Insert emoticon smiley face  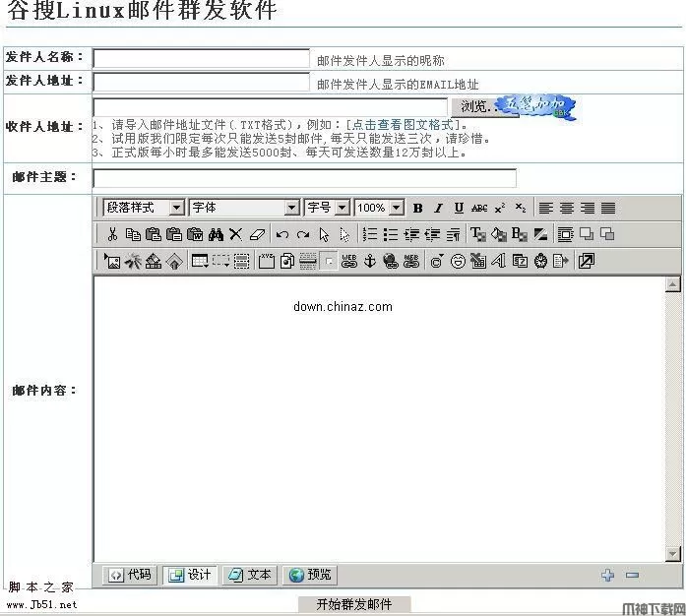(x=458, y=261)
